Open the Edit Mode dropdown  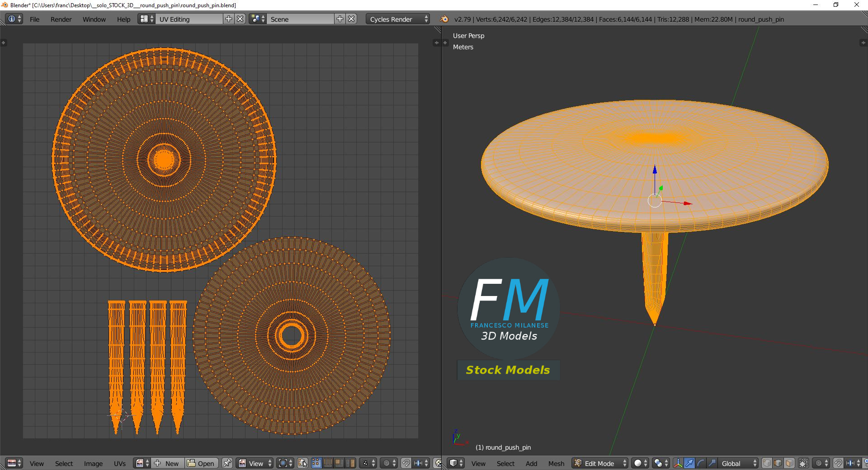click(x=600, y=463)
